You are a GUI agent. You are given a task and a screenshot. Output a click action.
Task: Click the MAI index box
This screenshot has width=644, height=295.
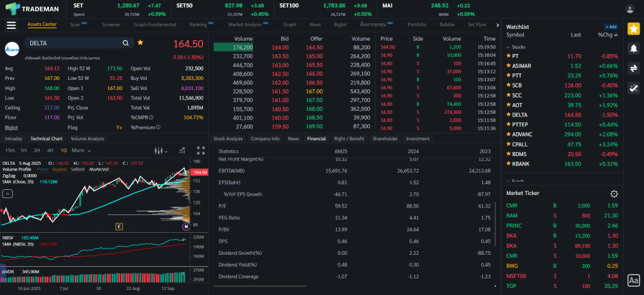427,9
